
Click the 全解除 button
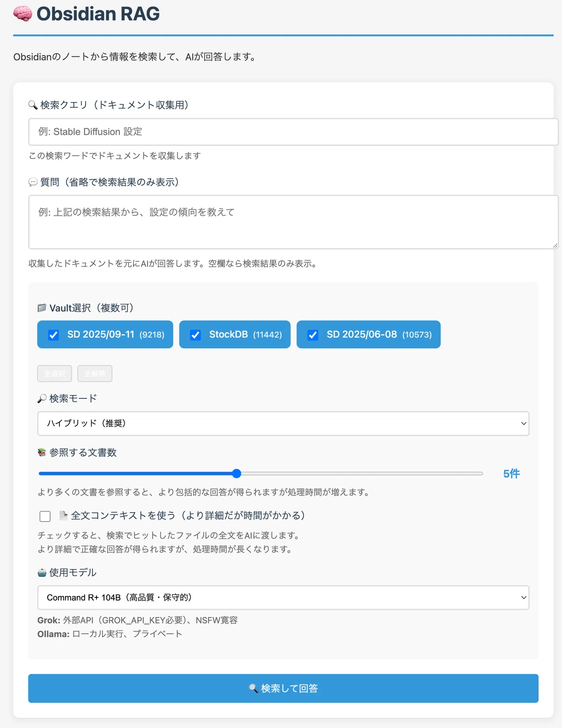[x=95, y=373]
